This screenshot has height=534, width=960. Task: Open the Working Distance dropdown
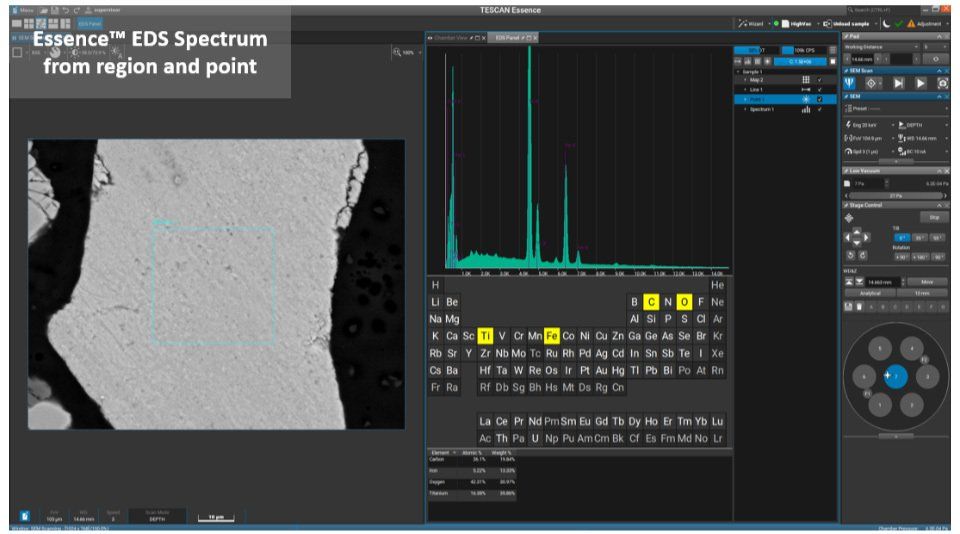click(882, 47)
